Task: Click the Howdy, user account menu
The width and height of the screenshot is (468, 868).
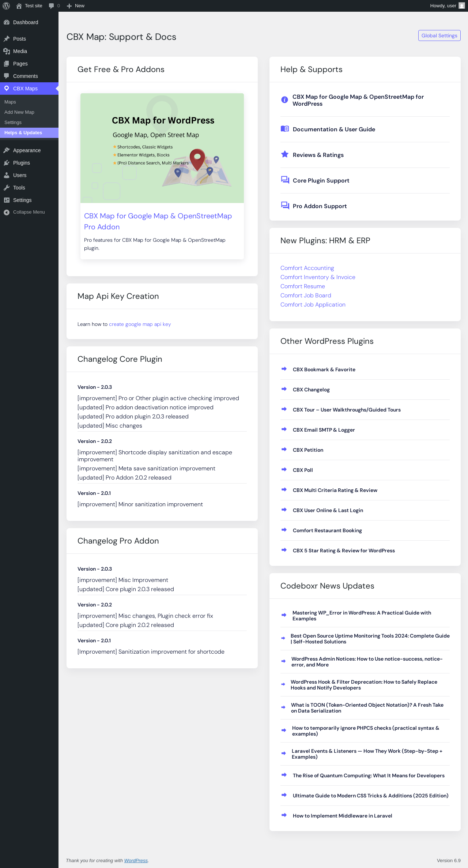Action: [x=447, y=6]
